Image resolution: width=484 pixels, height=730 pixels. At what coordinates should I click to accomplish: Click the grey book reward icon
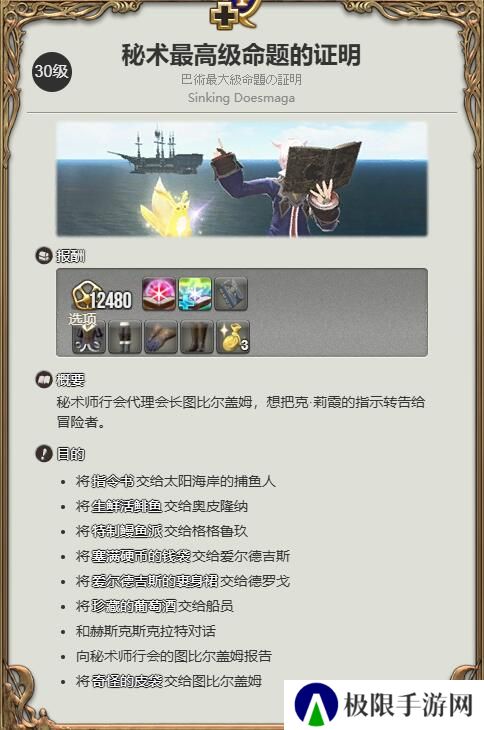(231, 294)
